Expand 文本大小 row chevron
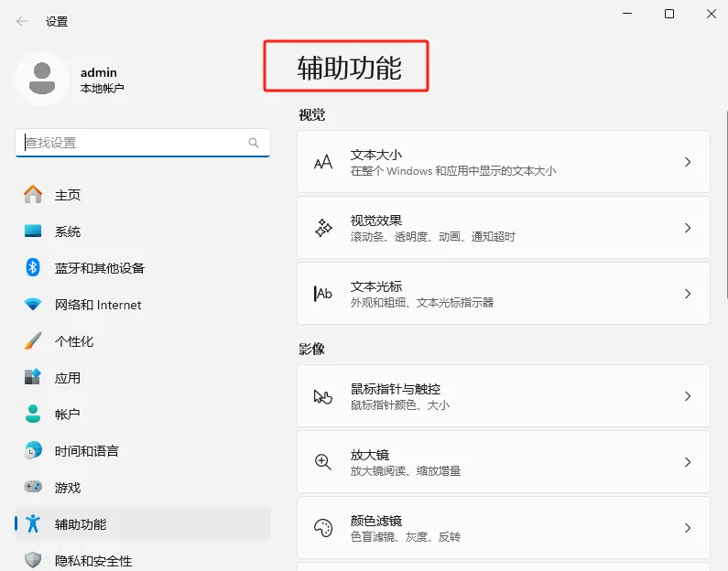Image resolution: width=728 pixels, height=571 pixels. tap(688, 162)
